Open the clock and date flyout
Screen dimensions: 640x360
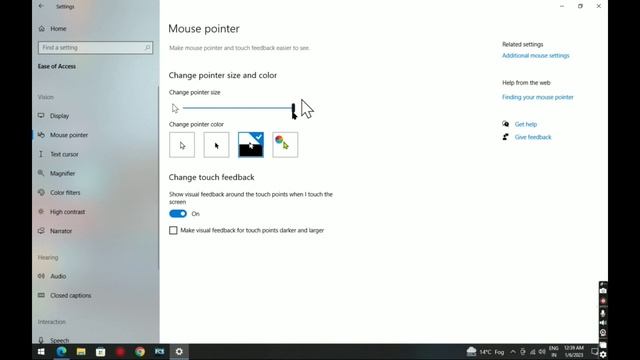tap(574, 351)
